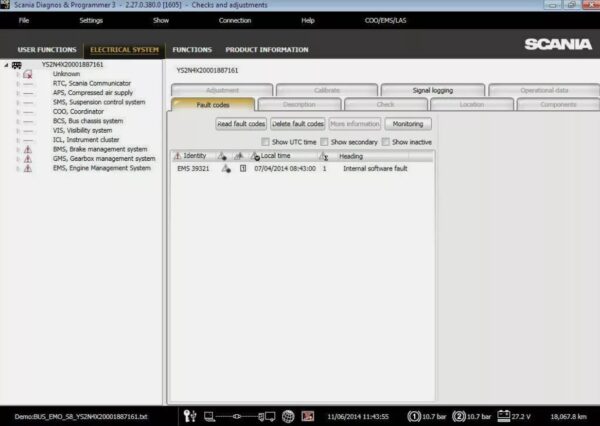Click the fault counter icon column header
600x426 pixels.
point(324,156)
